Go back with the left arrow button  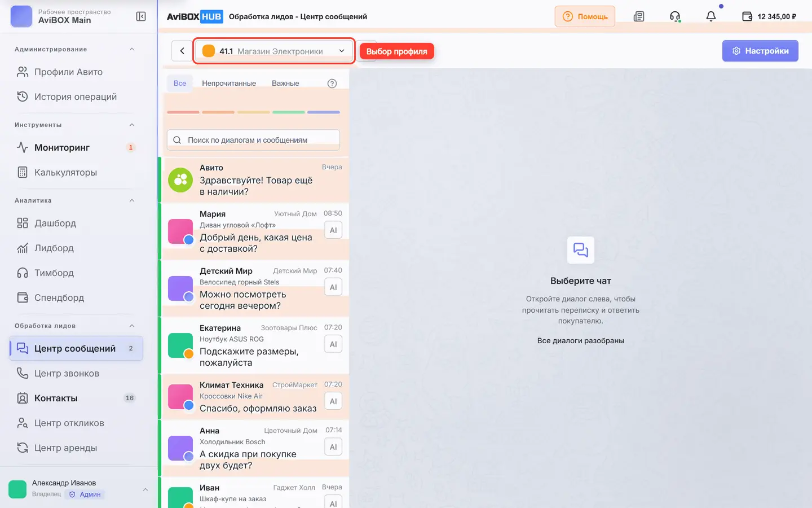pyautogui.click(x=182, y=51)
